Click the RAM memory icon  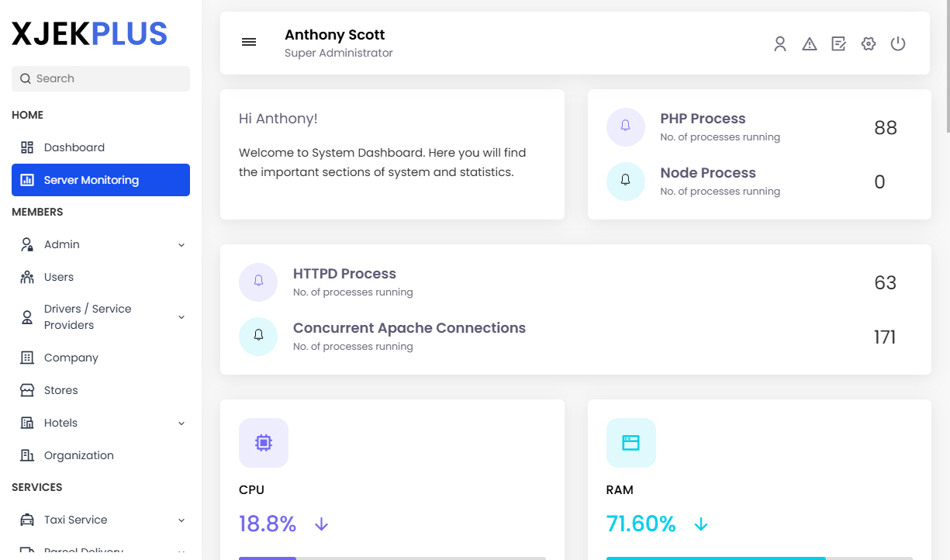[x=630, y=442]
